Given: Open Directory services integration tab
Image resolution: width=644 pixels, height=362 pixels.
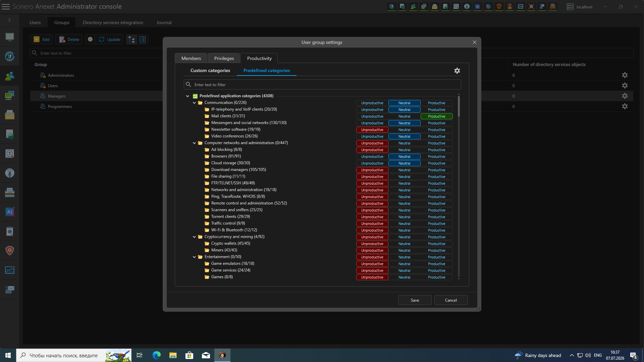Looking at the screenshot, I should (x=113, y=22).
